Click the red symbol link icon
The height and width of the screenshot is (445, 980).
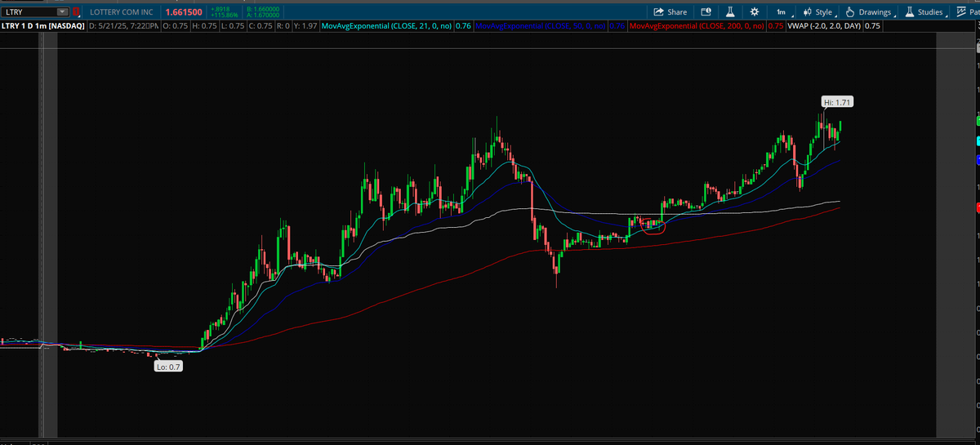[76, 12]
